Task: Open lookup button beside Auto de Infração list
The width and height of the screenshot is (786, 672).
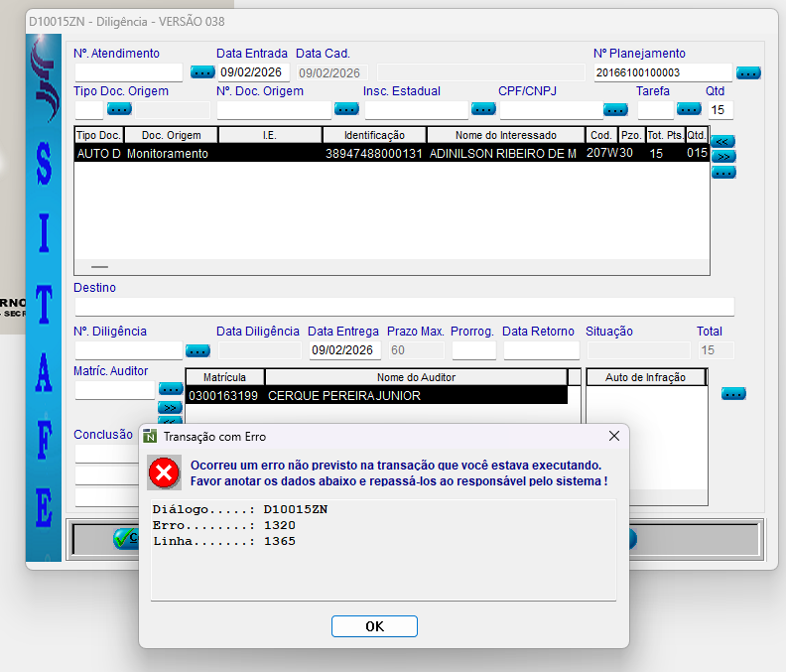Action: pyautogui.click(x=733, y=394)
